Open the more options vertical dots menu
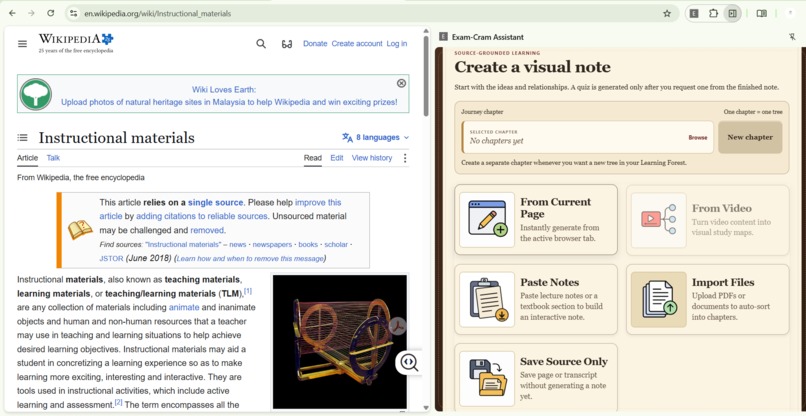Viewport: 806px width, 416px height. point(405,158)
